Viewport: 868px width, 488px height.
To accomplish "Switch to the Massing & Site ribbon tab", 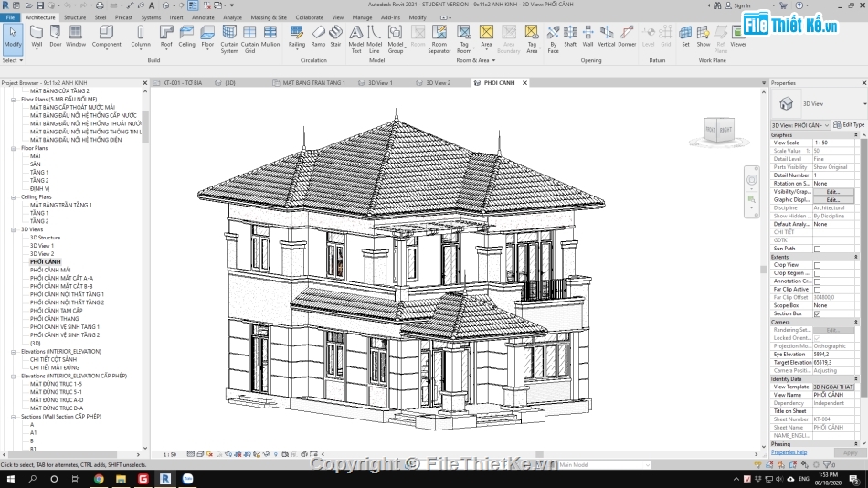I will point(269,17).
